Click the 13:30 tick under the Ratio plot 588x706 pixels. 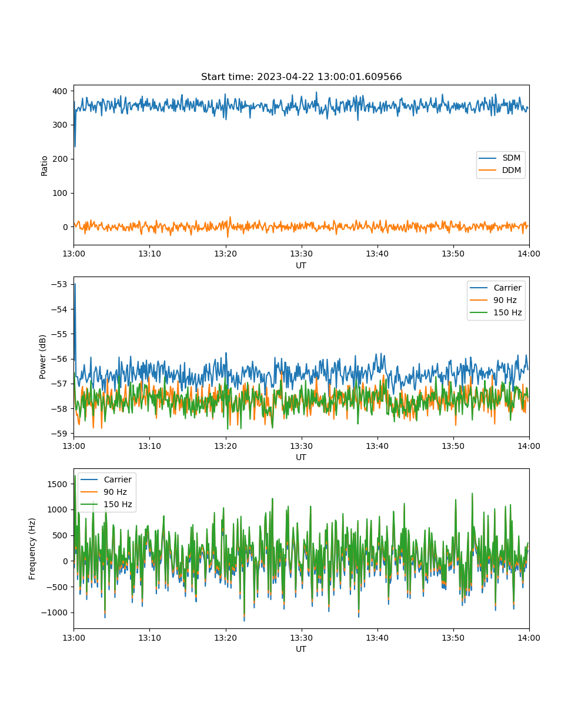[301, 254]
